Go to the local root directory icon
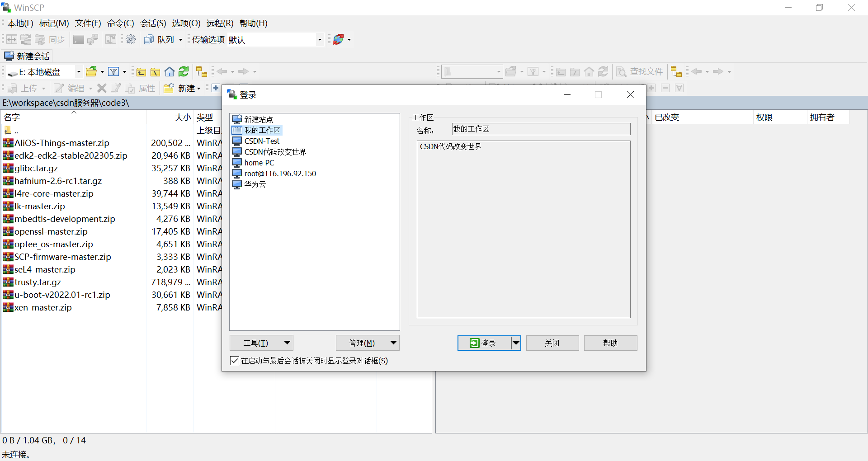Screen dimensions: 868x461 (x=155, y=72)
